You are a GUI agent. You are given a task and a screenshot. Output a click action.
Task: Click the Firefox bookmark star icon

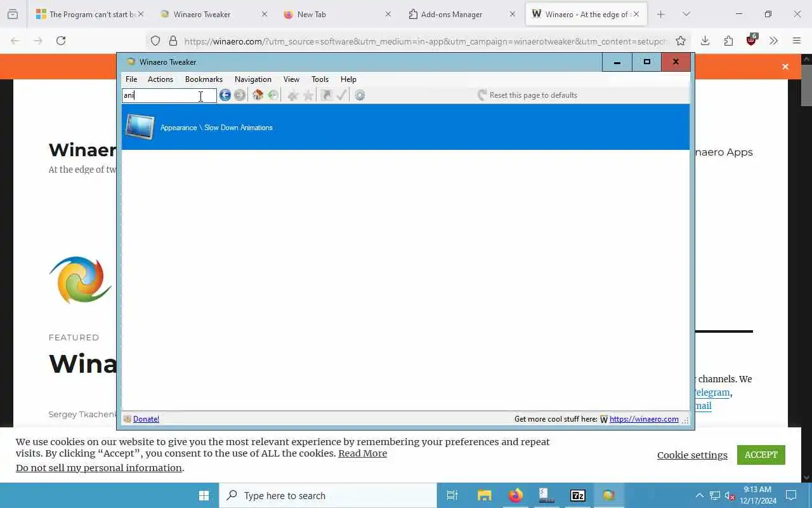tap(681, 41)
